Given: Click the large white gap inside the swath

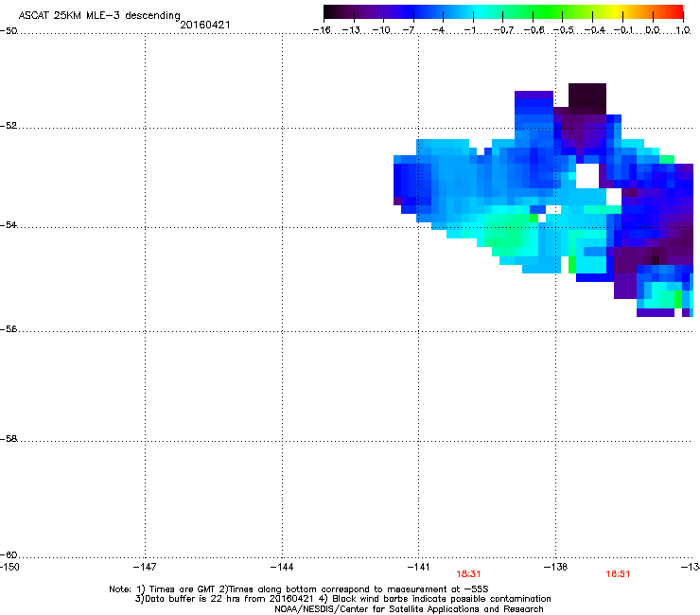Looking at the screenshot, I should 587,176.
